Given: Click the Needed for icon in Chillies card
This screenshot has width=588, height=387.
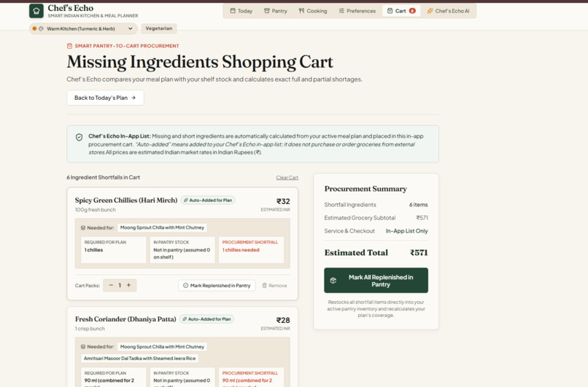Looking at the screenshot, I should [x=83, y=228].
